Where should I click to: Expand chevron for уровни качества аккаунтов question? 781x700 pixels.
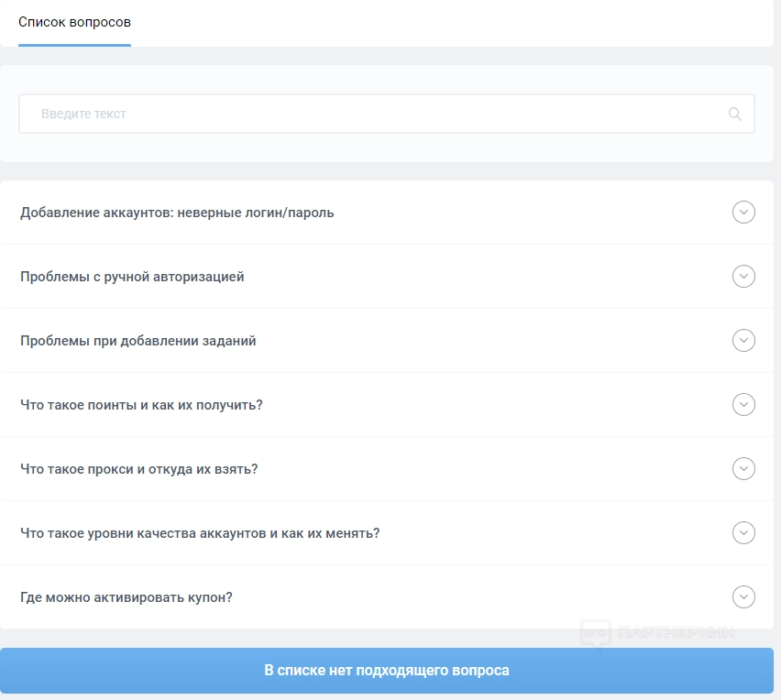743,532
